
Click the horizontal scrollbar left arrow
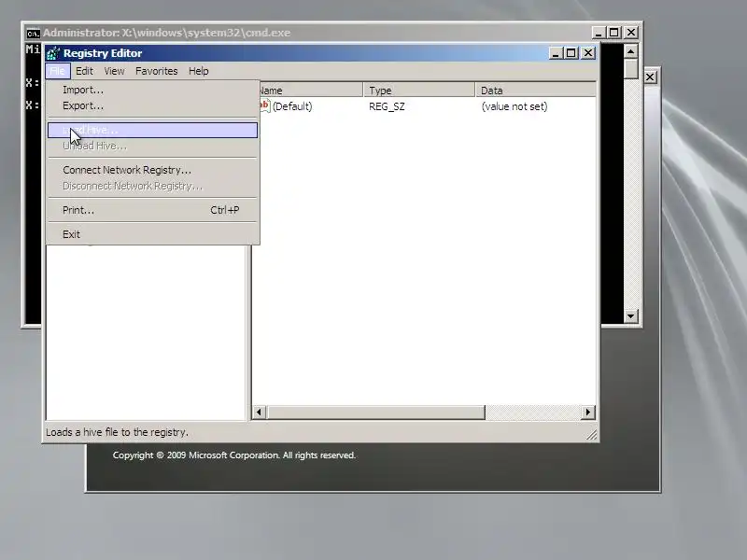pyautogui.click(x=260, y=413)
